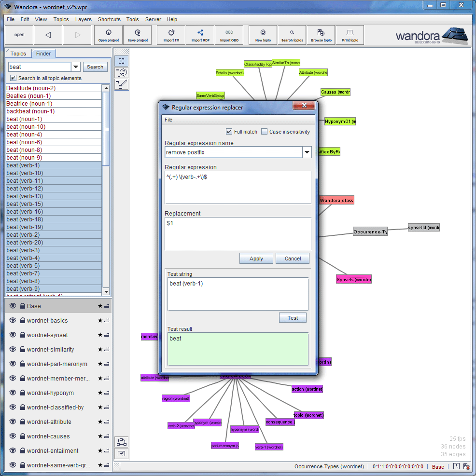476x476 pixels.
Task: Expand the layer options for Base
Action: [107, 306]
